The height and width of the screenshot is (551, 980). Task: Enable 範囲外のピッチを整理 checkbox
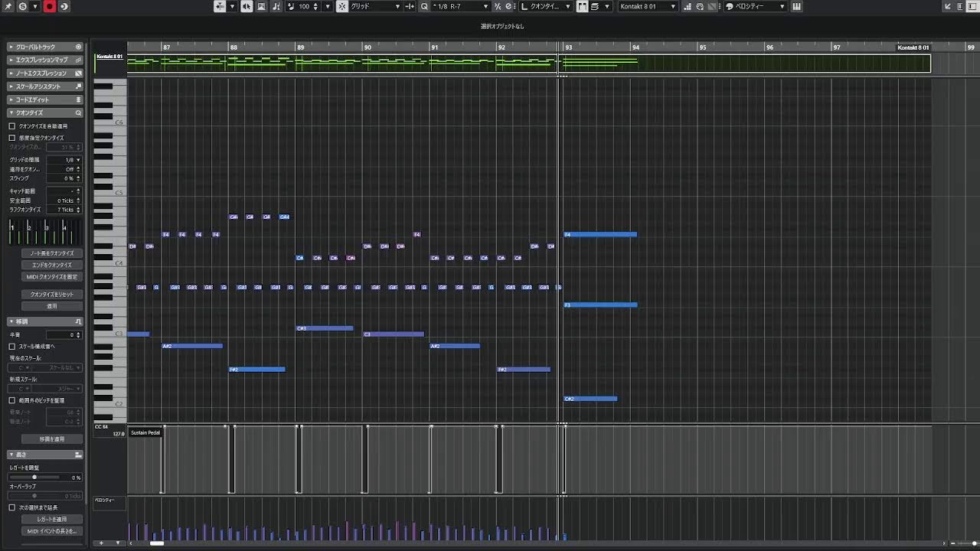tap(12, 400)
